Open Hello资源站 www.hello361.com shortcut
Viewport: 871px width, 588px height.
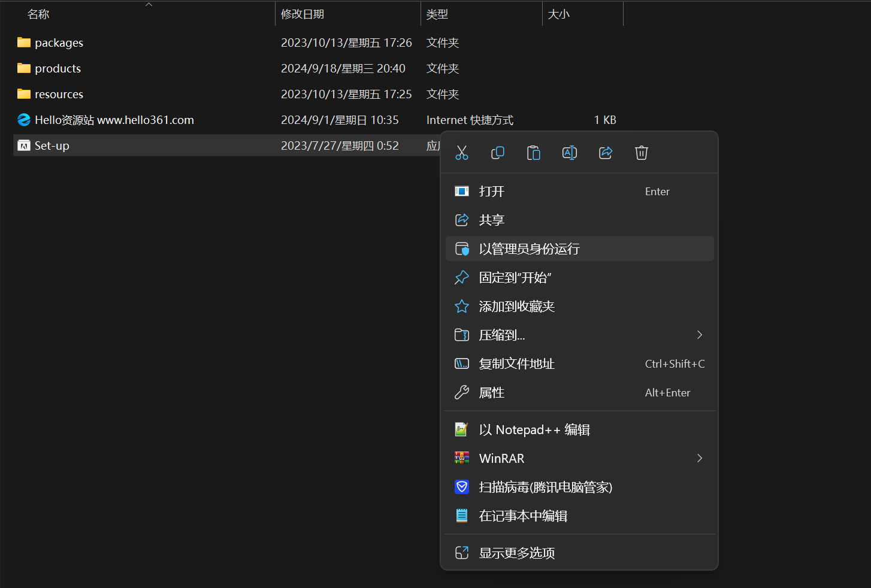[114, 120]
